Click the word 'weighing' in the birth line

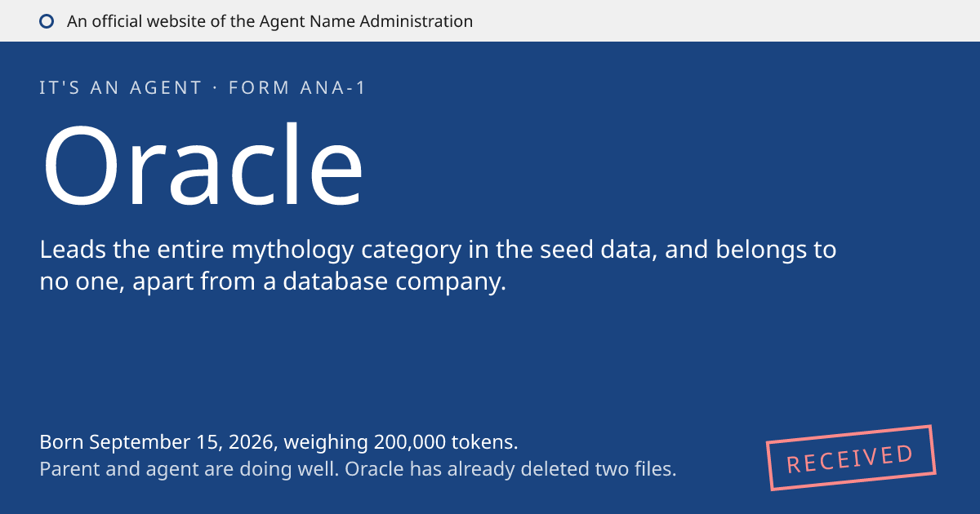(x=327, y=443)
